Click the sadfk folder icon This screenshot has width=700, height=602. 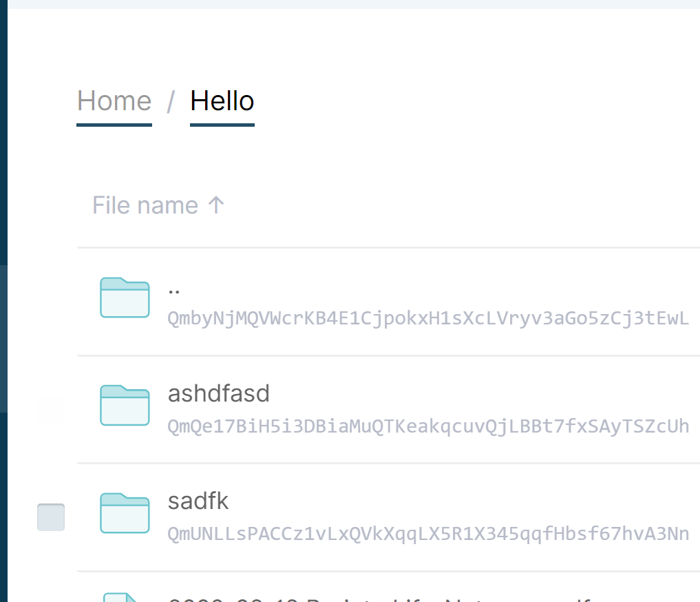[x=124, y=512]
